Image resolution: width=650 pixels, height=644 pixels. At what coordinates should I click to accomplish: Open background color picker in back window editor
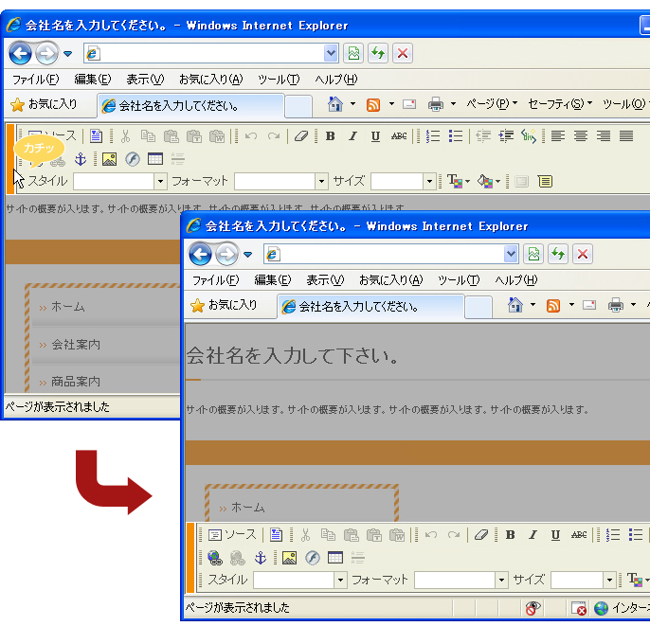click(x=489, y=182)
